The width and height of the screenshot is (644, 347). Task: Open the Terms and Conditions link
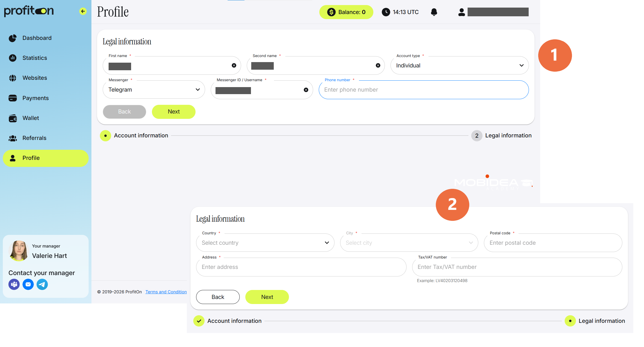(x=166, y=292)
